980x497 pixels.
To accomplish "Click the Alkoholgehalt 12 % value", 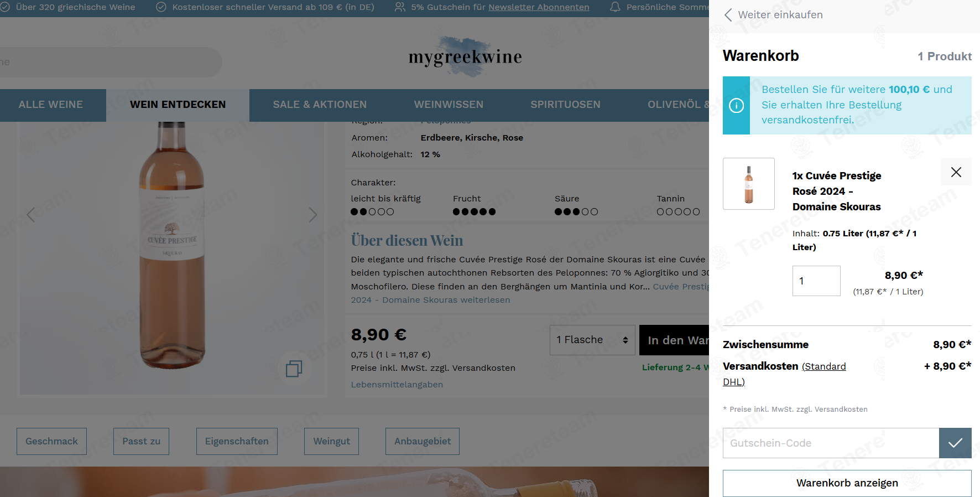I will point(430,154).
